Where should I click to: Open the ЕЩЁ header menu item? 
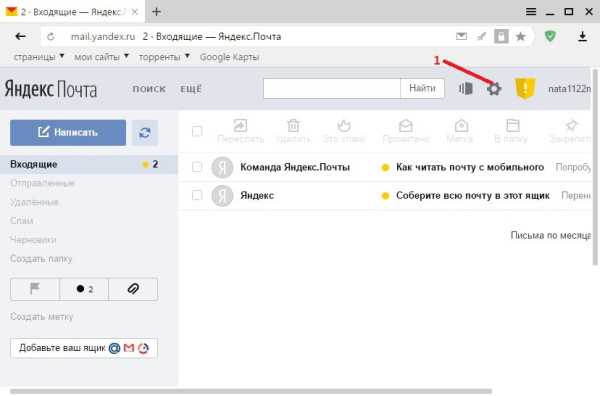point(191,89)
